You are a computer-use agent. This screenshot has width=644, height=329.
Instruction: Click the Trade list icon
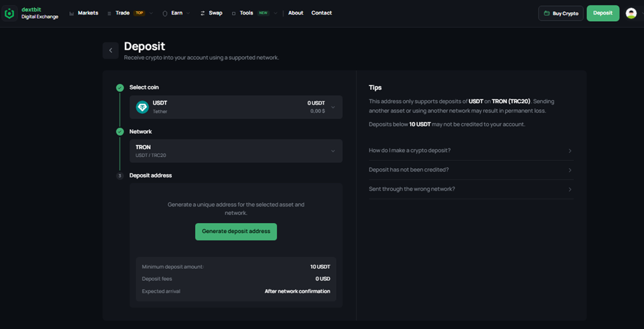point(109,14)
